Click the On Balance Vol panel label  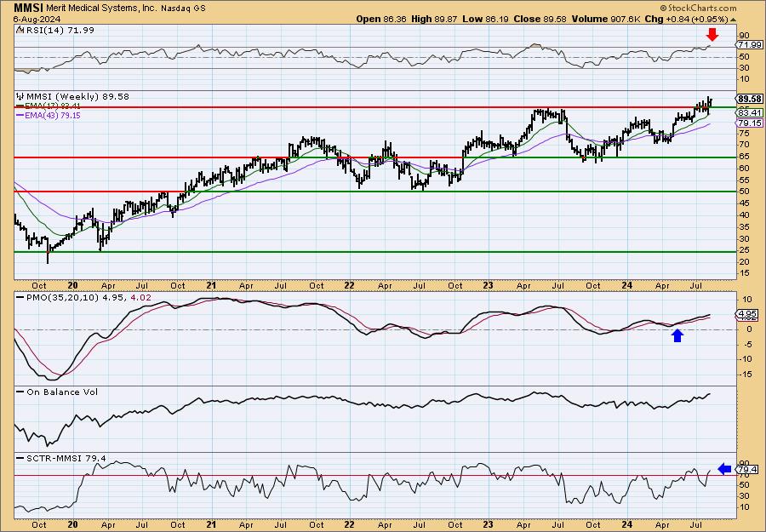coord(57,392)
